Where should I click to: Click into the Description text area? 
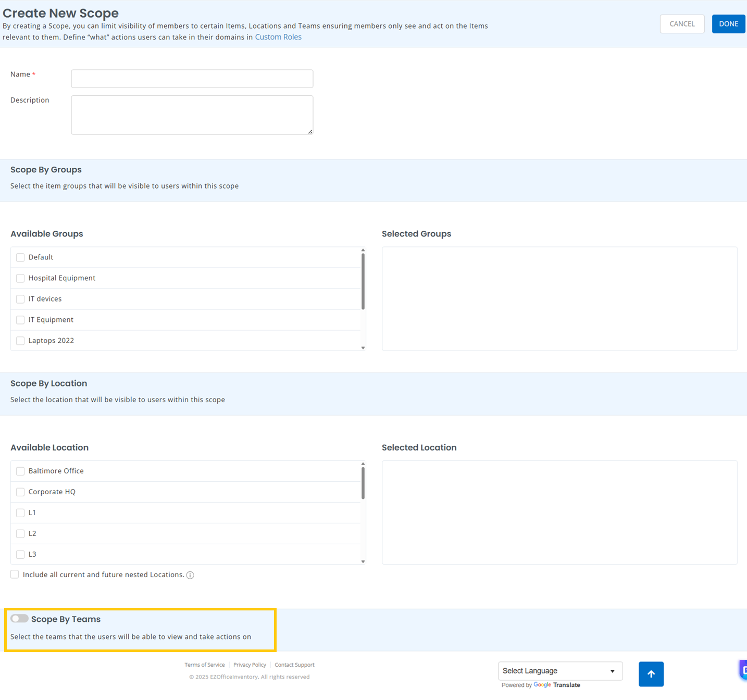(x=192, y=115)
